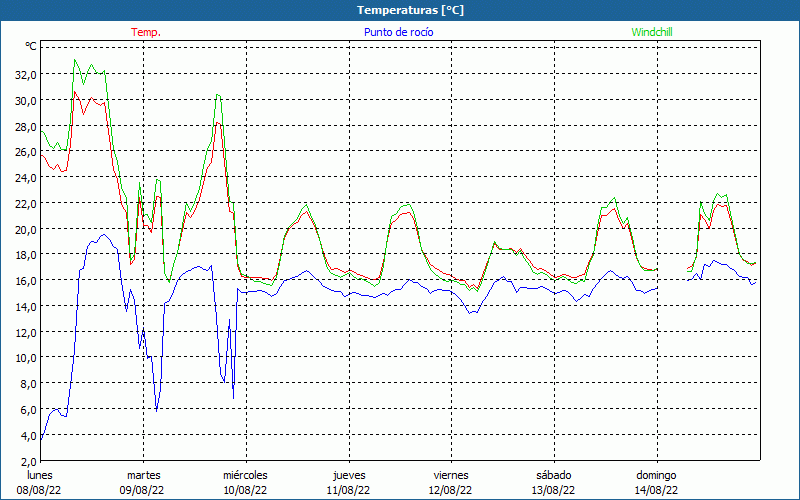Click the 11/08/22 date label
Screen dimensions: 800x500
click(x=348, y=490)
